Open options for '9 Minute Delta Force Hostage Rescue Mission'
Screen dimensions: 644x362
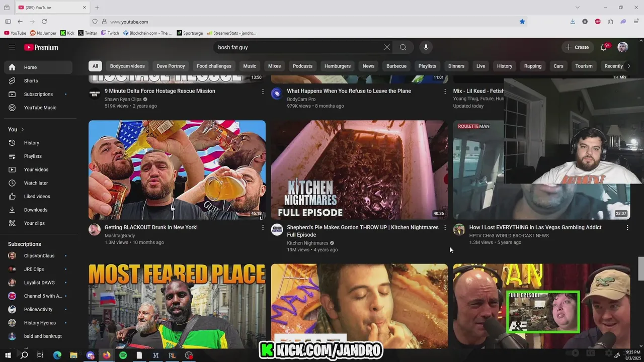click(263, 92)
